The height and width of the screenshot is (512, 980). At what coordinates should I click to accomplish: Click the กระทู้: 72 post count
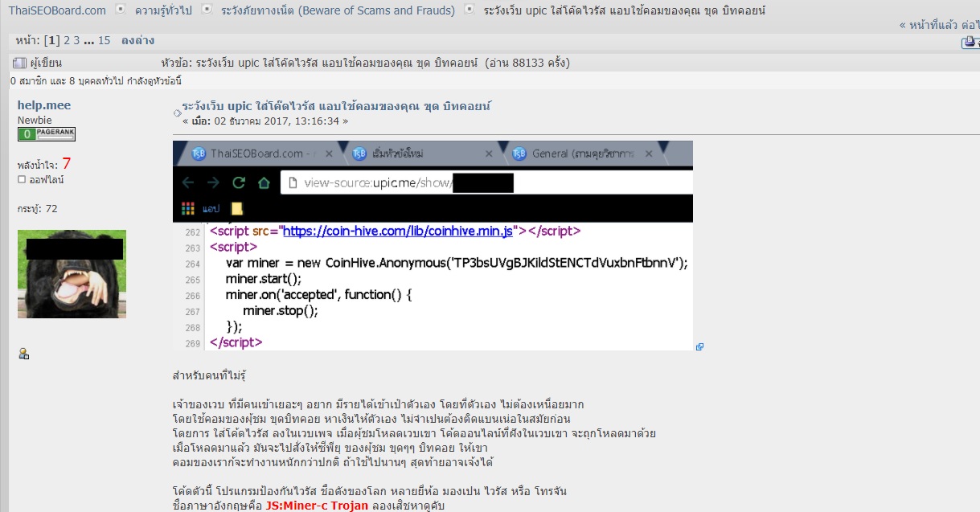(x=38, y=209)
